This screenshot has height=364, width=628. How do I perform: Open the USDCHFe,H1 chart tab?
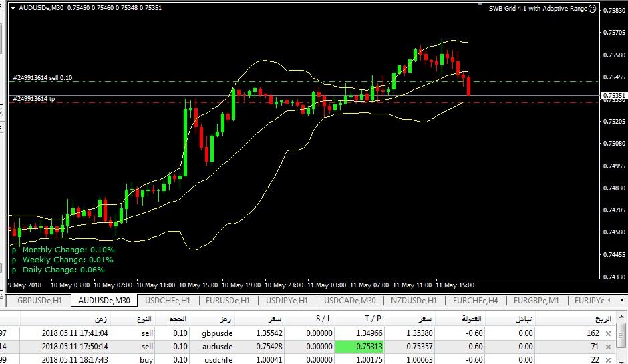(x=168, y=301)
